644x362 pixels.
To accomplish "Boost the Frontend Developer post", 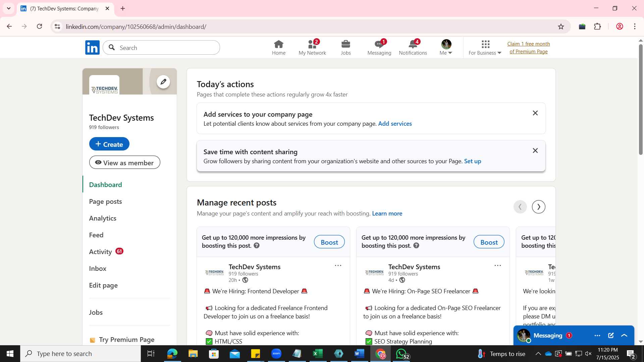I will (329, 242).
